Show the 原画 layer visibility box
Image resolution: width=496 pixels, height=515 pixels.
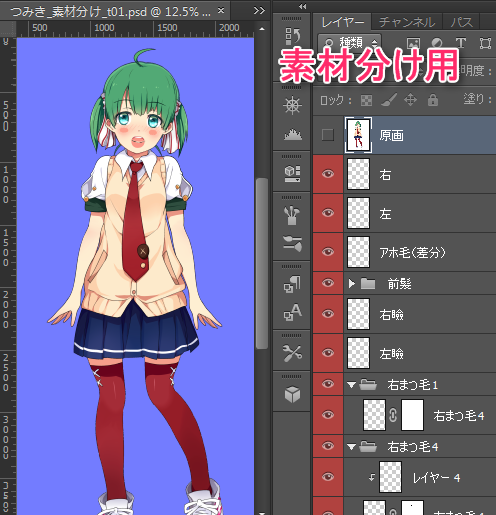328,135
